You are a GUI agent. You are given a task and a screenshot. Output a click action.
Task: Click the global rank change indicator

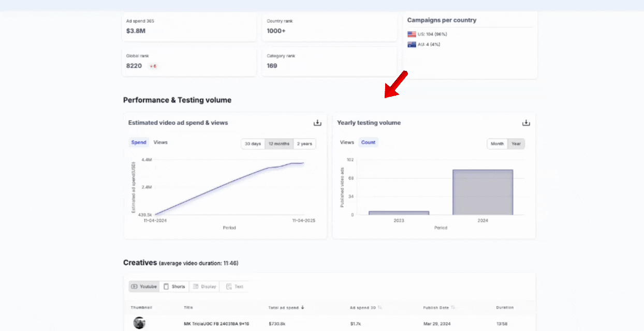pos(153,66)
